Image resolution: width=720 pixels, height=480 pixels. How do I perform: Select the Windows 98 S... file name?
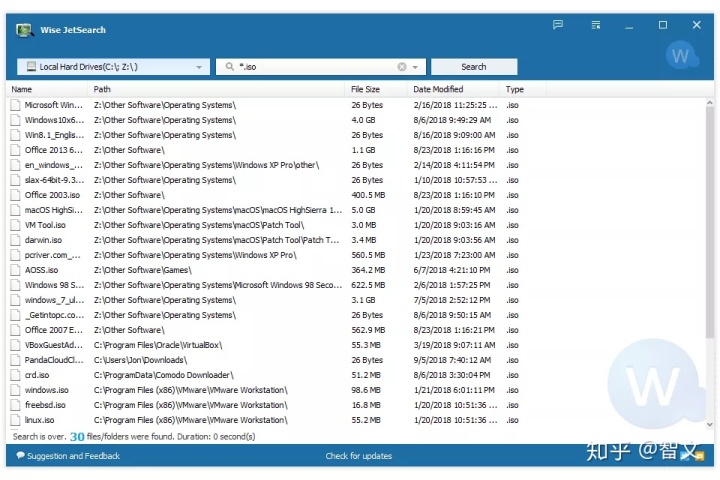54,285
